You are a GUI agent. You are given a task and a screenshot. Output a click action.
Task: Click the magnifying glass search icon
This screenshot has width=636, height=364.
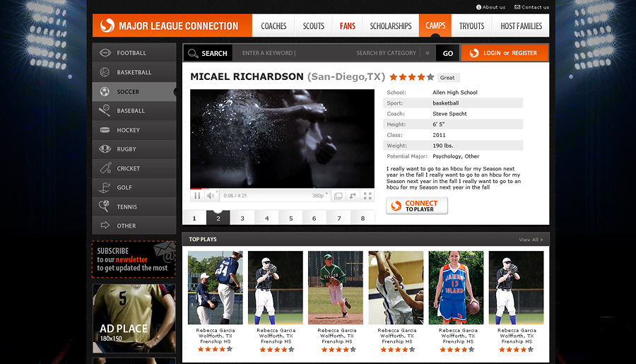pyautogui.click(x=193, y=53)
